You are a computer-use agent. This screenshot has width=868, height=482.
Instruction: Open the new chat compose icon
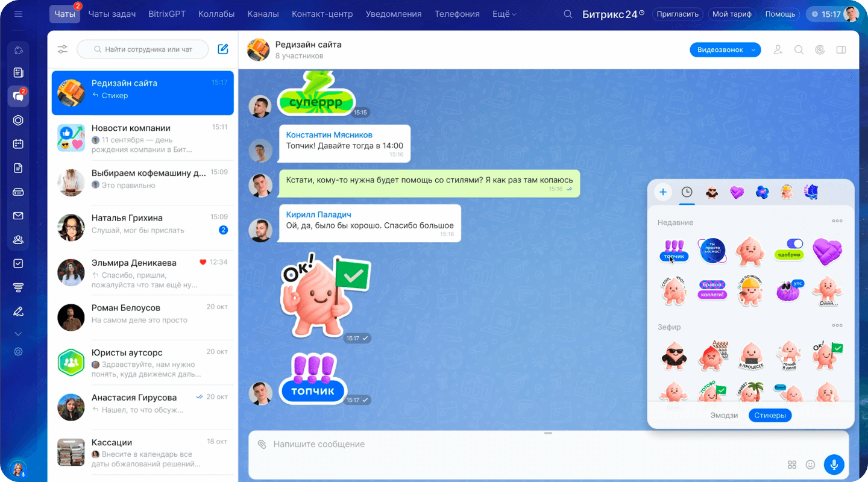click(x=223, y=49)
